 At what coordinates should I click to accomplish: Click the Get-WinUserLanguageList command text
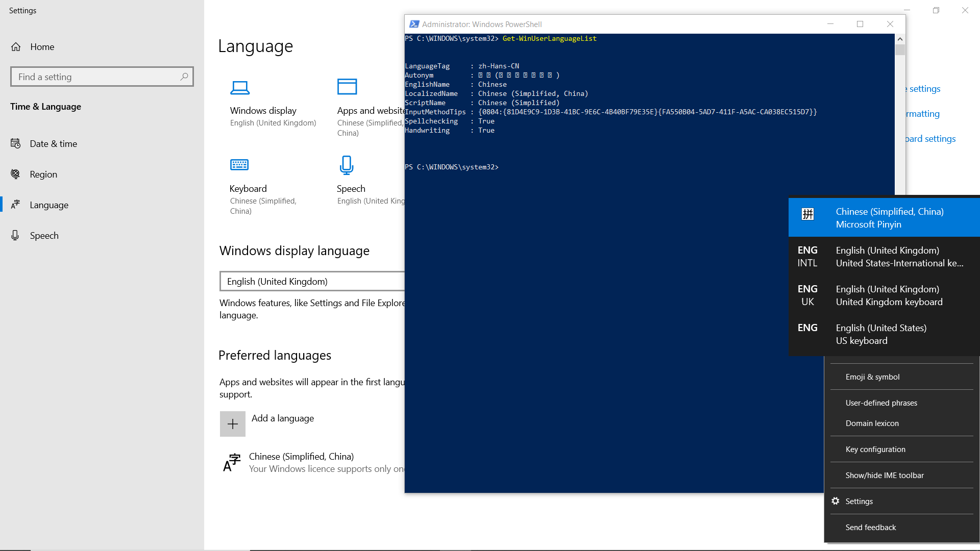(x=549, y=39)
